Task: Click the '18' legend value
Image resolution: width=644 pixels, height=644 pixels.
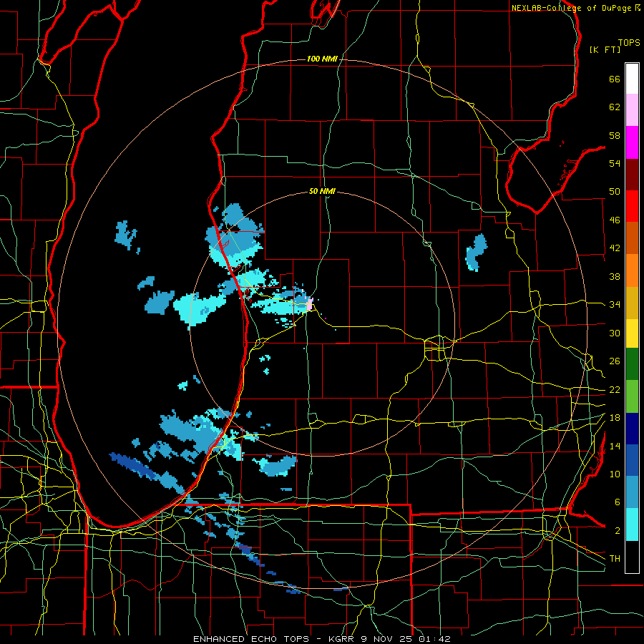Action: coord(615,418)
